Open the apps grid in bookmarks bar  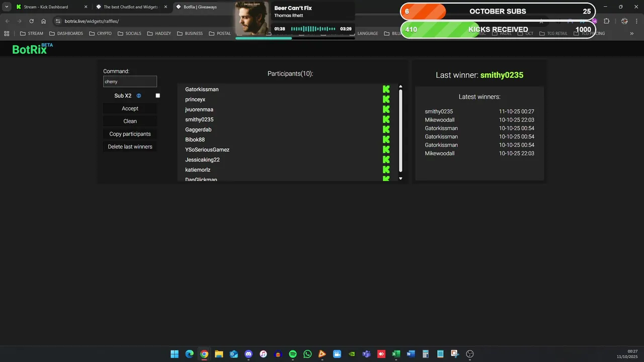coord(7,34)
